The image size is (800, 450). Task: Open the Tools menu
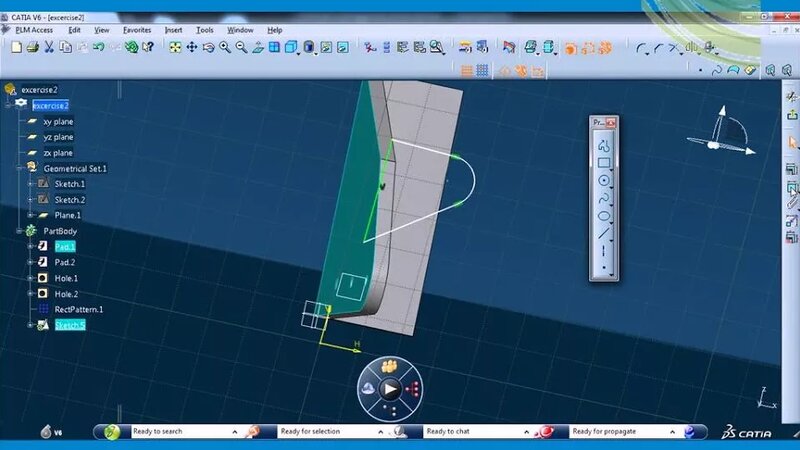(x=205, y=30)
